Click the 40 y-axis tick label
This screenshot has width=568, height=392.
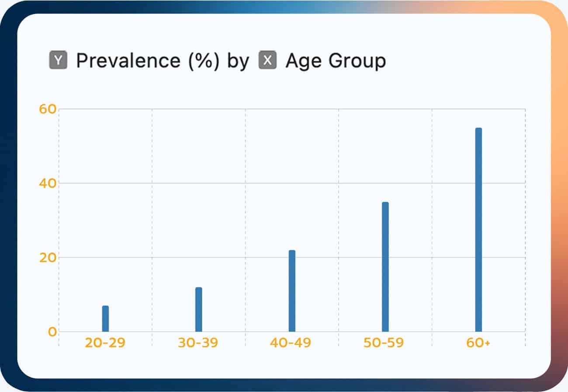[x=48, y=184]
